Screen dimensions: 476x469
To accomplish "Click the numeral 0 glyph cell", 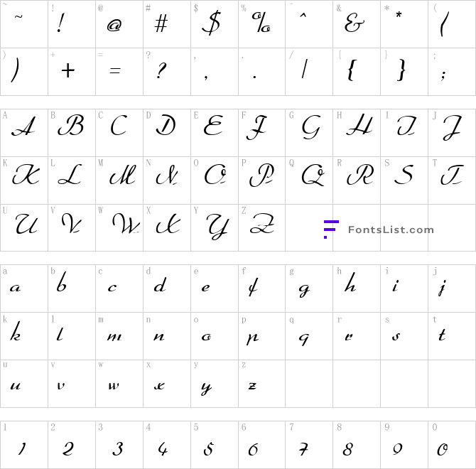I will click(x=452, y=445).
